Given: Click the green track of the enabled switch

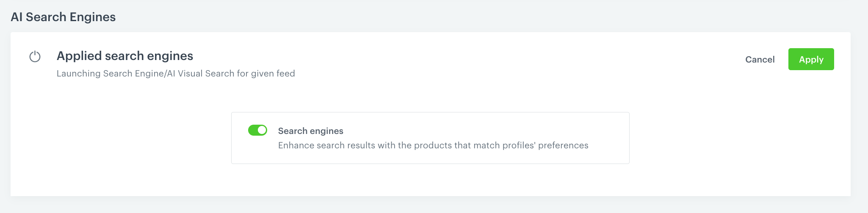Looking at the screenshot, I should (253, 130).
